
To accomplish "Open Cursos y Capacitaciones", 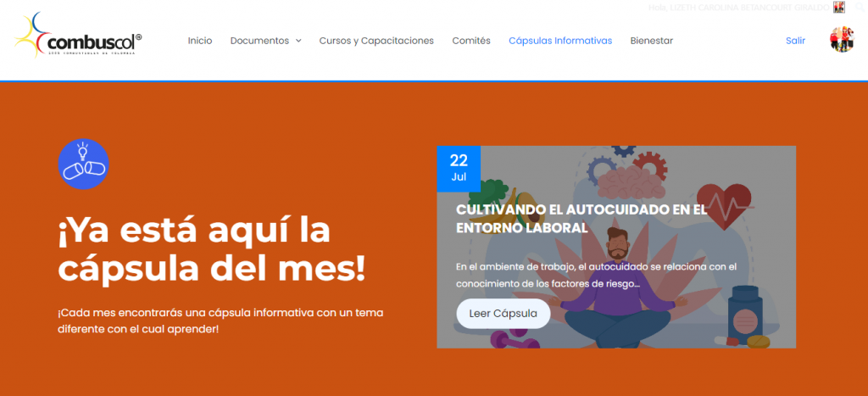I will pos(376,41).
